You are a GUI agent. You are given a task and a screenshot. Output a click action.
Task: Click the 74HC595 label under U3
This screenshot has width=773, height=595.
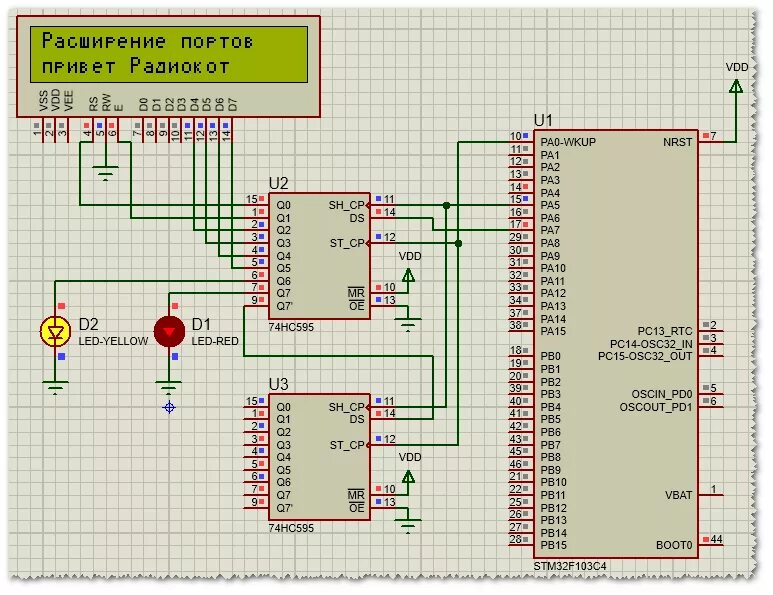tap(291, 528)
